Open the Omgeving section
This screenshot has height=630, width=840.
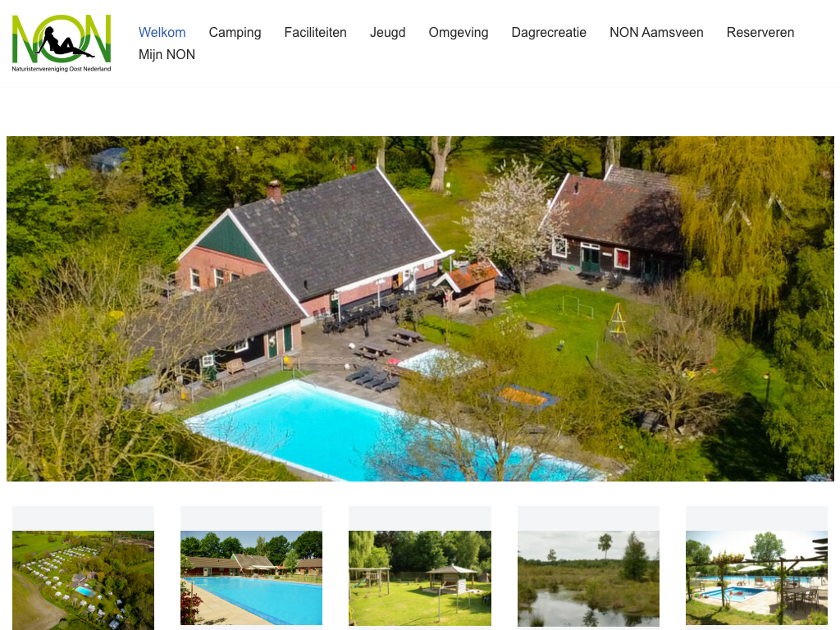pos(459,32)
